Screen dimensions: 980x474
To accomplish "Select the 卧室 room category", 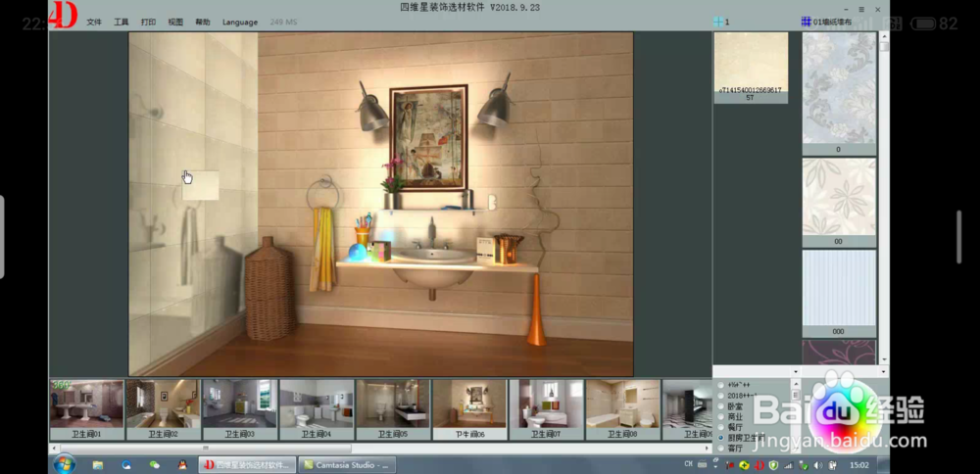I will click(x=730, y=405).
